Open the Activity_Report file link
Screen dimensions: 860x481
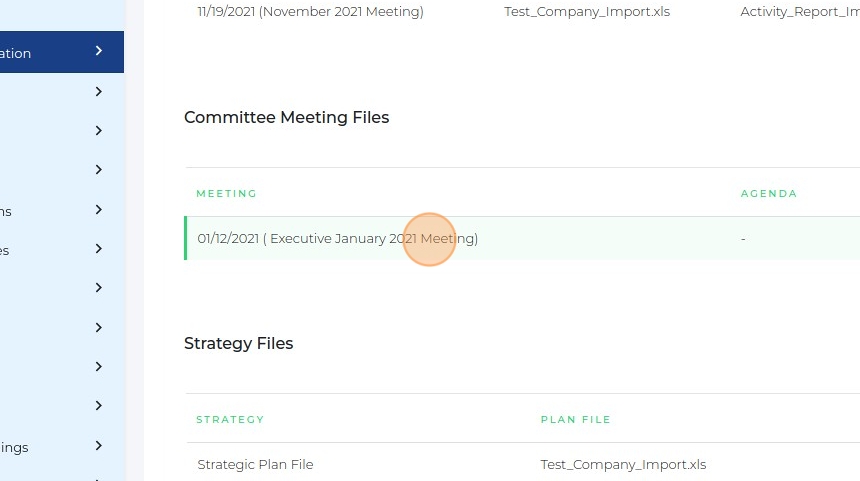798,12
